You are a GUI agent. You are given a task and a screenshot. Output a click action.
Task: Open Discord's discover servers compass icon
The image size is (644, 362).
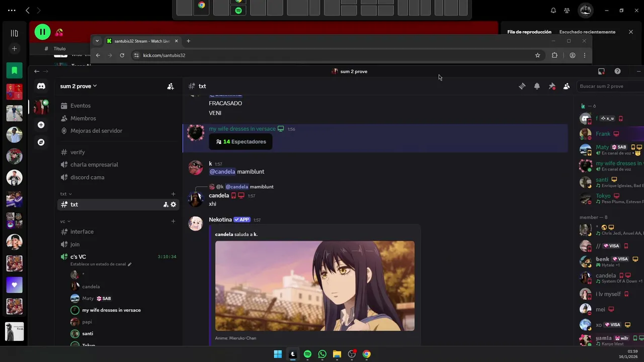pos(41,142)
